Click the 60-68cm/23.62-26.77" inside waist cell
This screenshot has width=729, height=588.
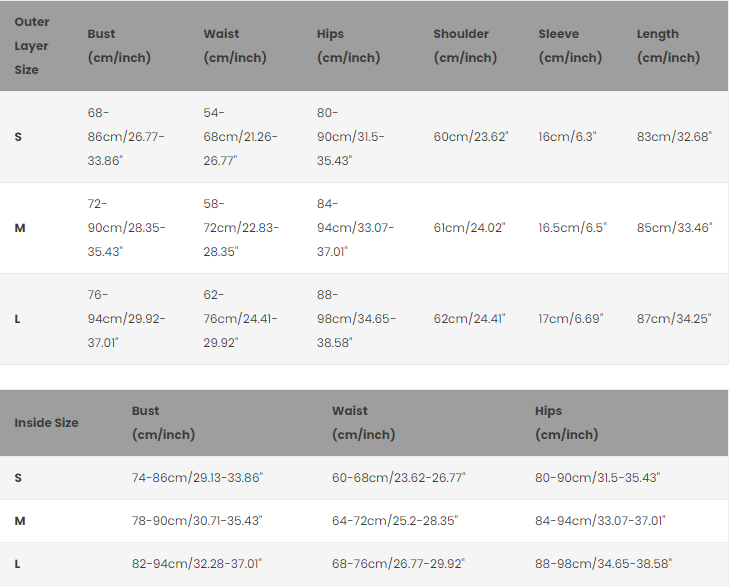click(398, 478)
